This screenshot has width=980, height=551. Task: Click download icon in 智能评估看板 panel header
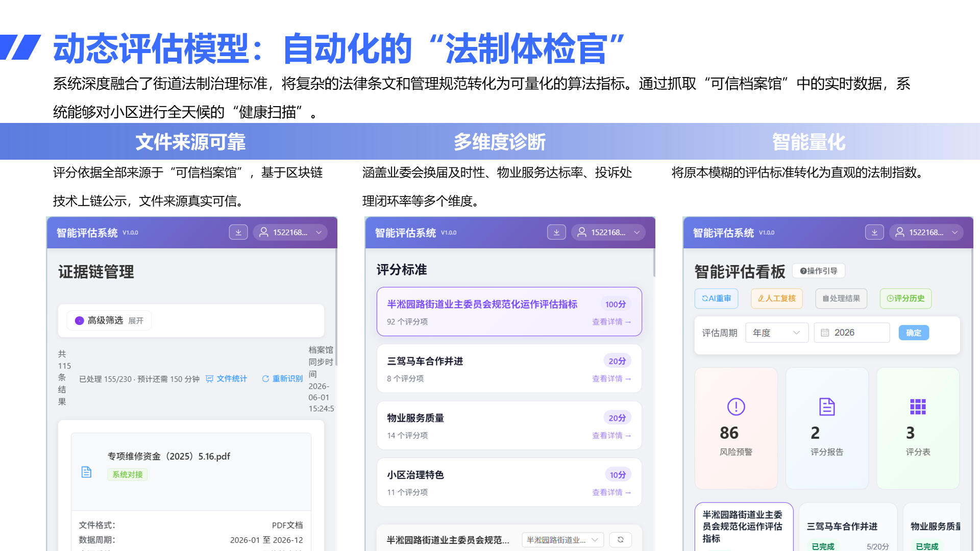(x=874, y=232)
